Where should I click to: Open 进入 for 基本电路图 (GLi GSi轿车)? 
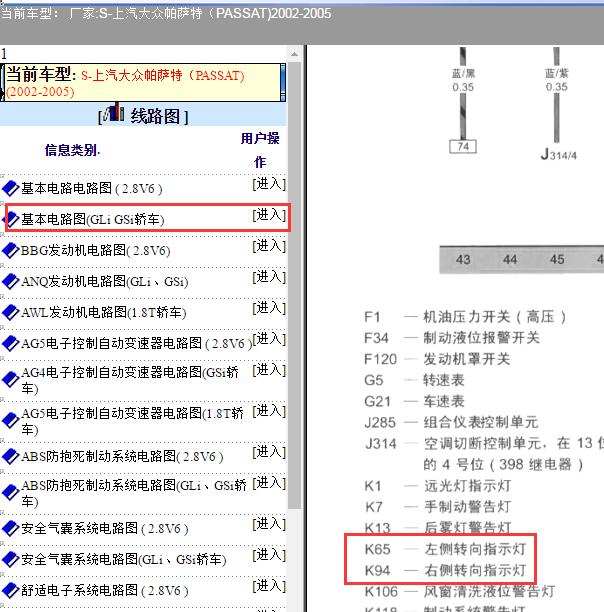click(x=269, y=215)
